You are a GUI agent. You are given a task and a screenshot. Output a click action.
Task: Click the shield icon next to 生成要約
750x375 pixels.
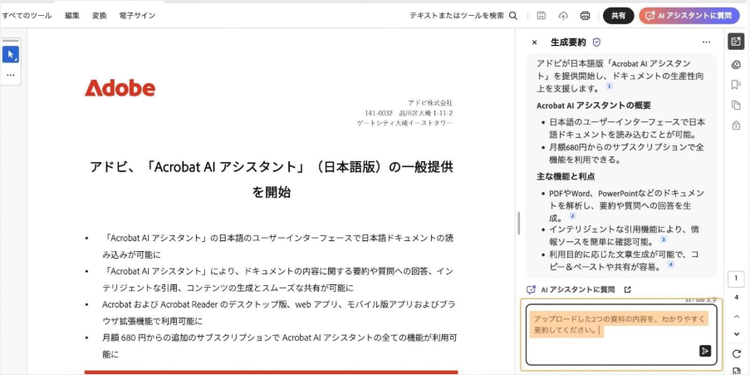pos(596,43)
